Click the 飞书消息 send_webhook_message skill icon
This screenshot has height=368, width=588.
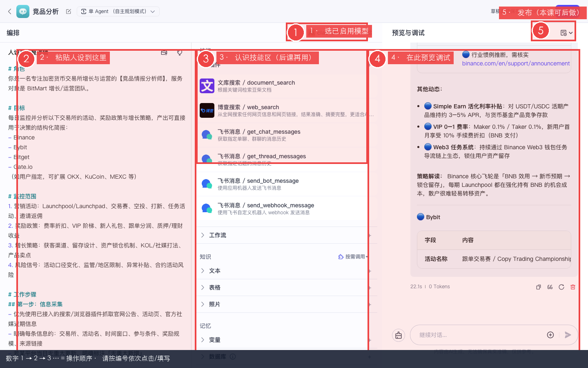(x=207, y=209)
